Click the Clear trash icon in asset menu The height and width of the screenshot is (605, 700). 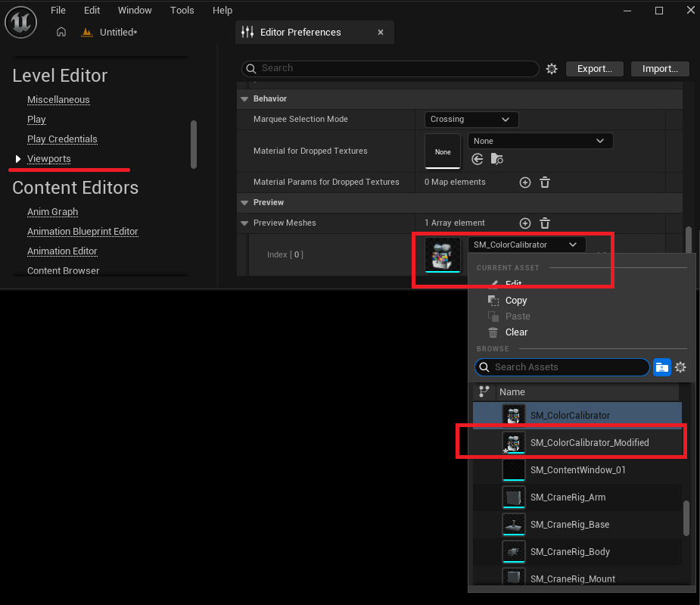(x=493, y=332)
